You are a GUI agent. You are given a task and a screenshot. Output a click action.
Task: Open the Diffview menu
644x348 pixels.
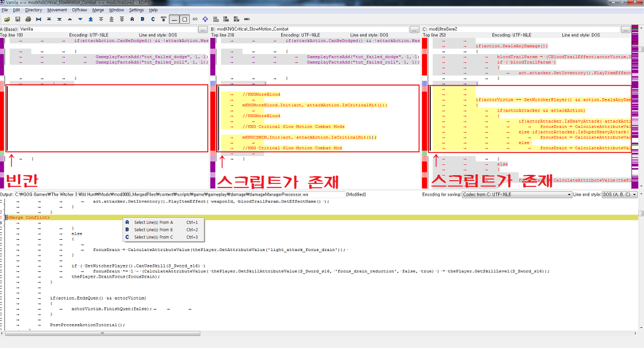click(x=79, y=10)
